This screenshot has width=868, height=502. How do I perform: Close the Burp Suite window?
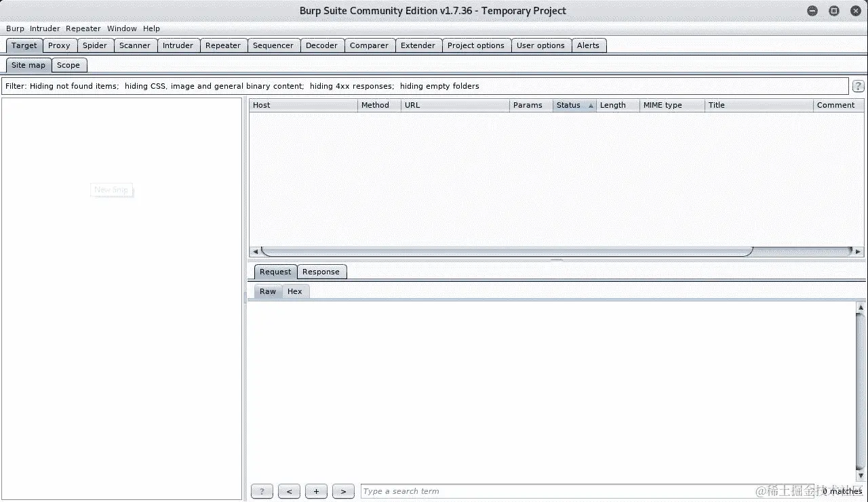coord(856,11)
